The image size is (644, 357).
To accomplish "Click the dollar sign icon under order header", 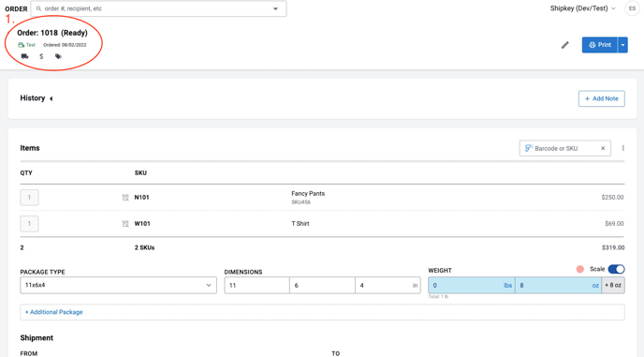I will (41, 56).
